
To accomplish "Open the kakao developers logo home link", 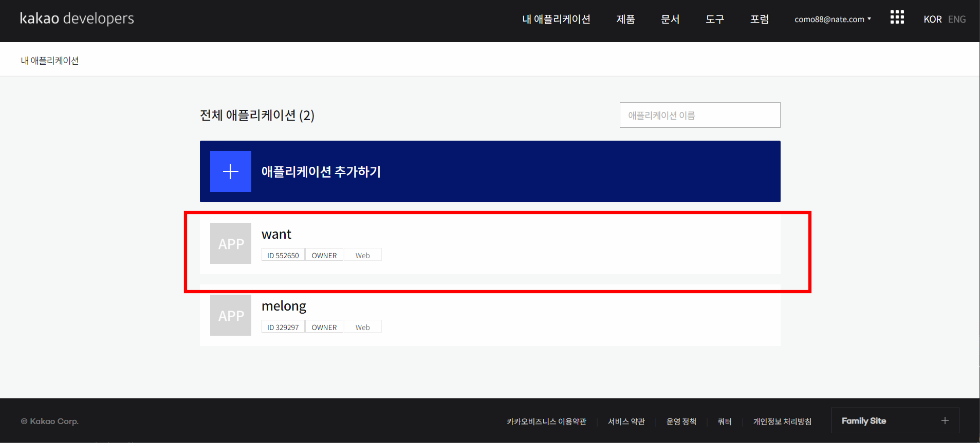I will (77, 18).
